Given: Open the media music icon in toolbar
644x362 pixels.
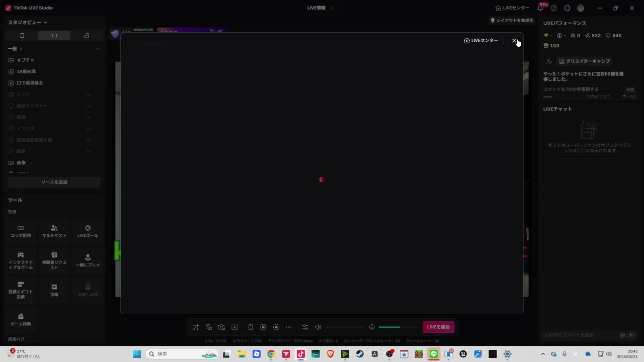Looking at the screenshot, I should [209, 327].
